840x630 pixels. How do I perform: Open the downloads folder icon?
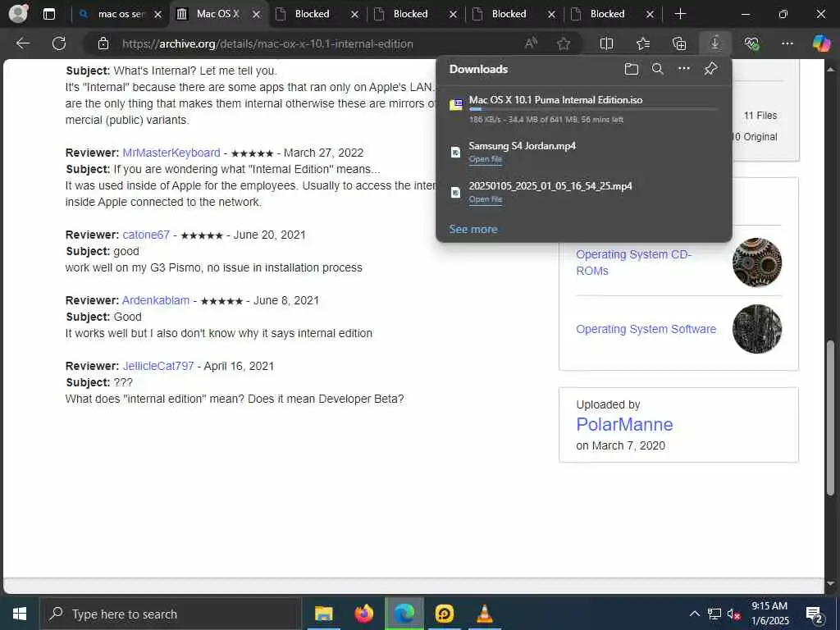632,69
